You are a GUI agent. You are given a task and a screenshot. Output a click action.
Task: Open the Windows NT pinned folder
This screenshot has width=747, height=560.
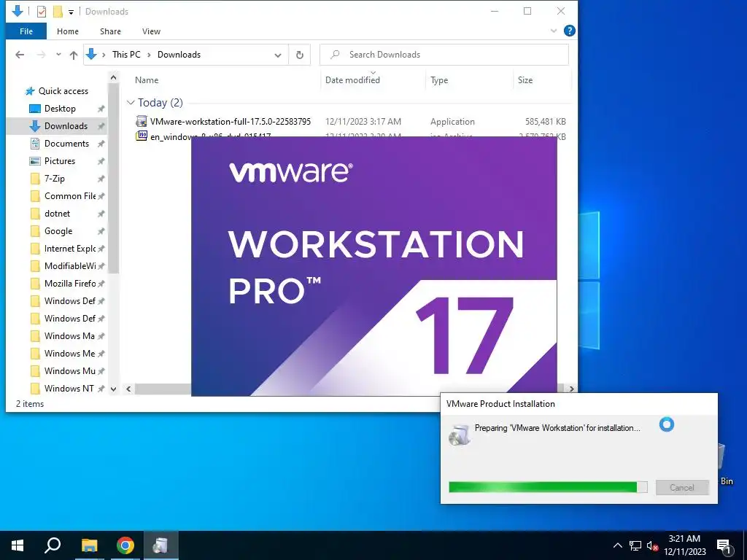point(69,389)
